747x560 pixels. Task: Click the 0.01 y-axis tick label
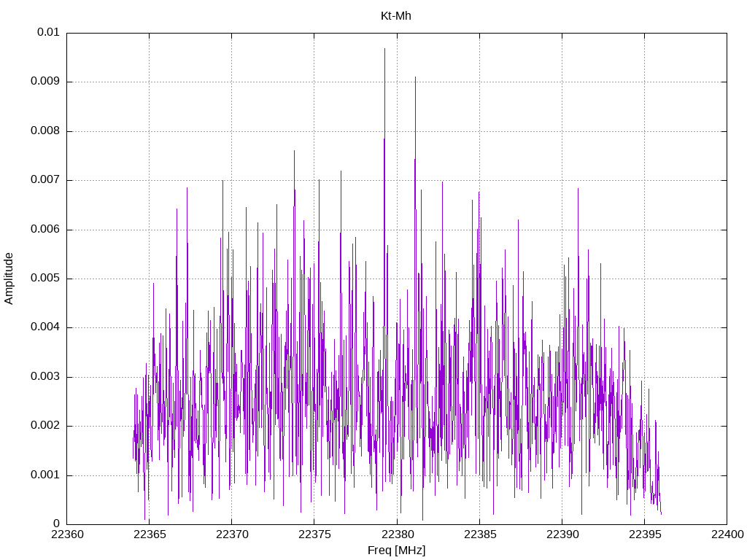pos(48,32)
